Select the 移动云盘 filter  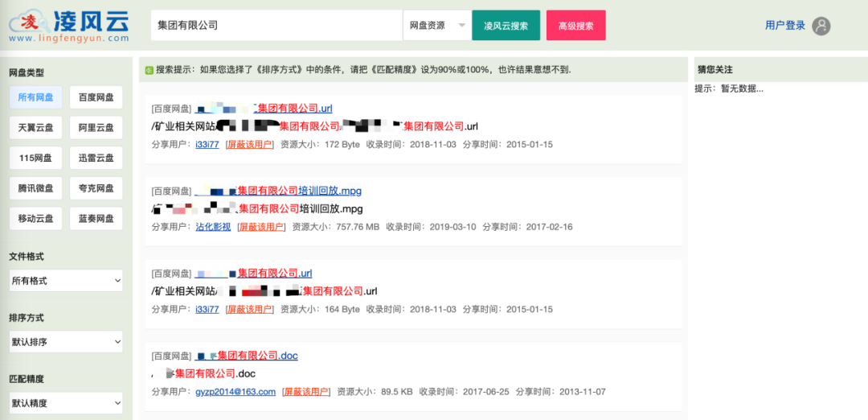click(36, 219)
